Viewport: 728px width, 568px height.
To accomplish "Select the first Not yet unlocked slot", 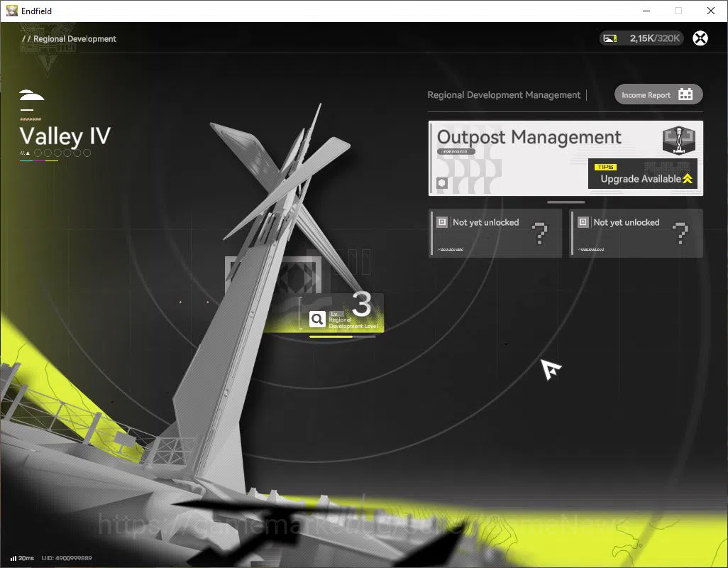I will coord(495,233).
